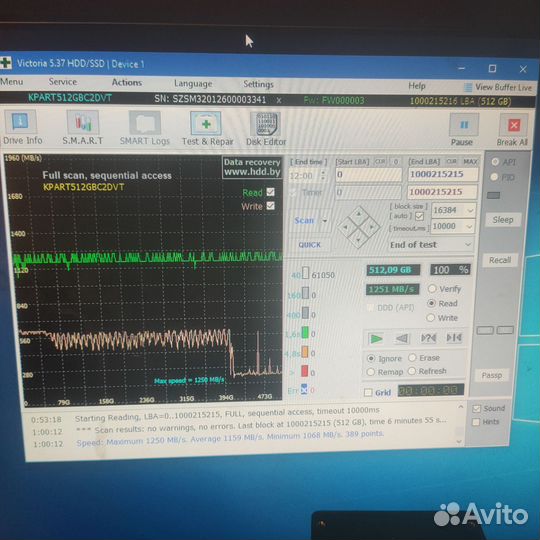Disable the Sound checkbox
This screenshot has width=540, height=540.
point(477,409)
